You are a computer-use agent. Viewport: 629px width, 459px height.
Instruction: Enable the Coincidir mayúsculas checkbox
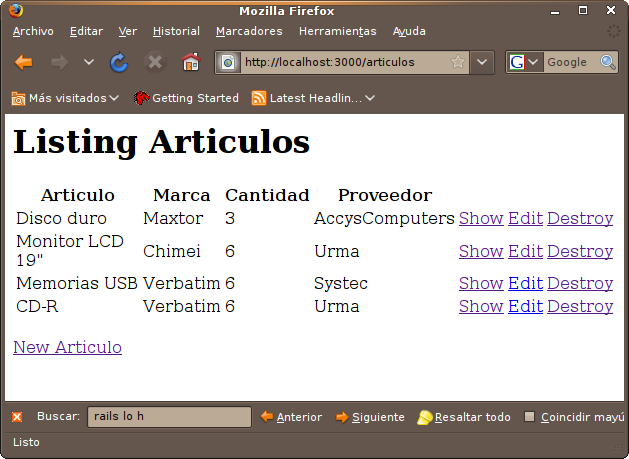(x=530, y=417)
